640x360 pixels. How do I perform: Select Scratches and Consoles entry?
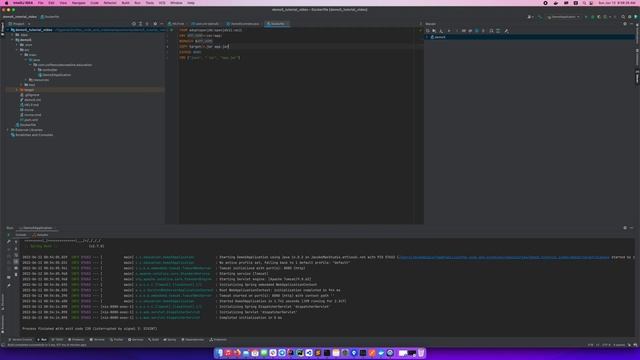32,135
